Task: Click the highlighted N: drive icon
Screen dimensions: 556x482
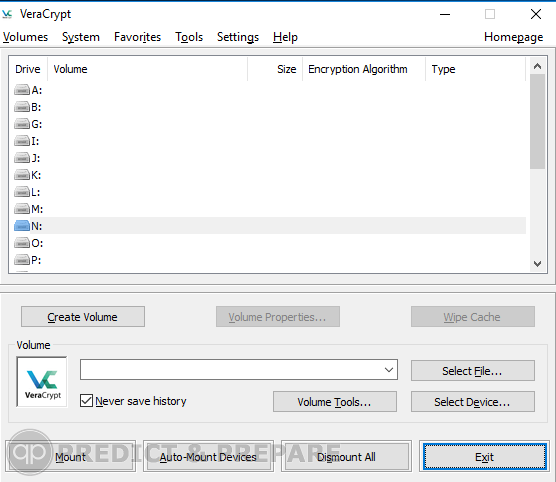Action: click(x=22, y=226)
